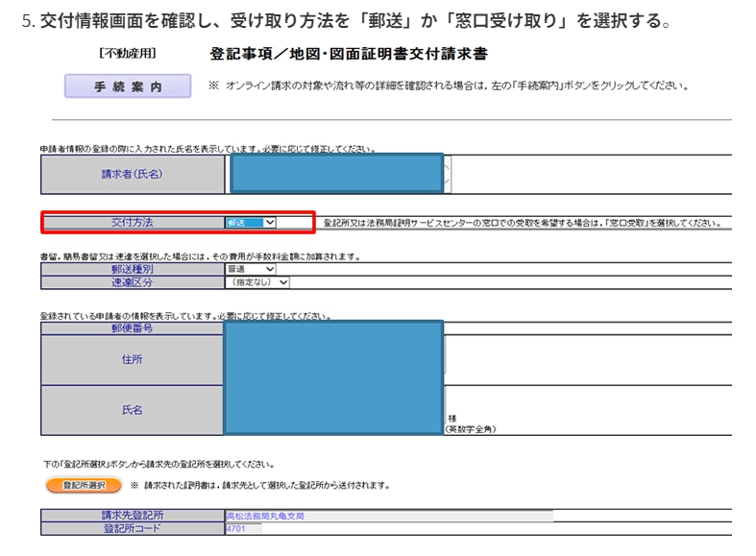The height and width of the screenshot is (556, 756).
Task: Click the 交付方法 label cell
Action: 133,223
